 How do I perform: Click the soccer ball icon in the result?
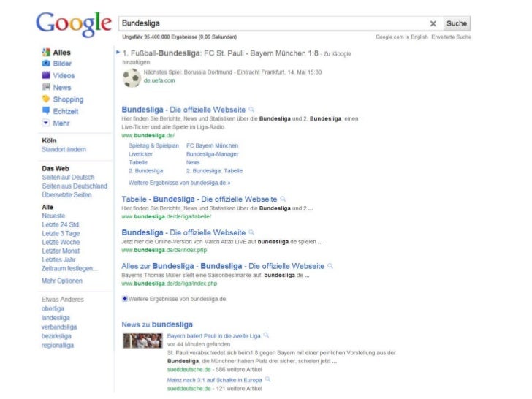click(132, 78)
